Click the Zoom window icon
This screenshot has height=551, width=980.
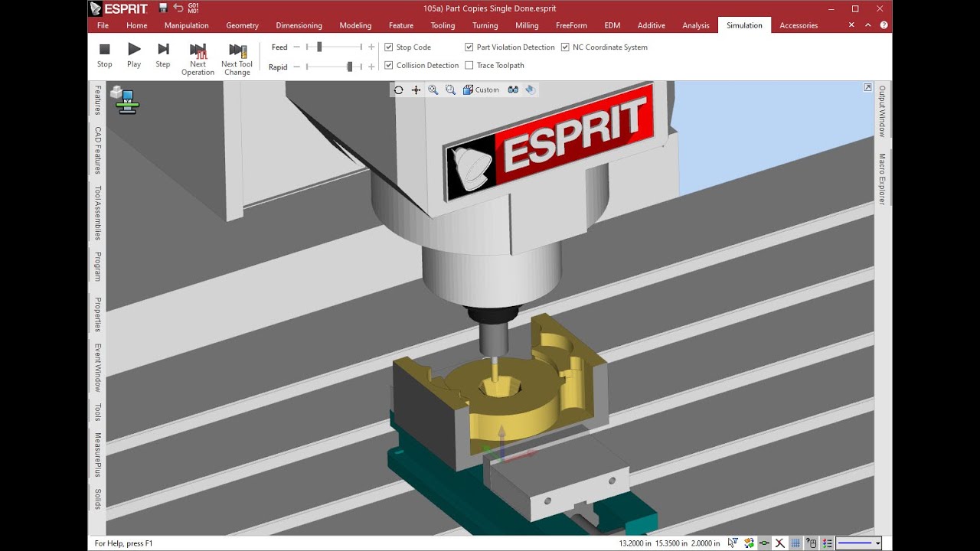[x=450, y=90]
